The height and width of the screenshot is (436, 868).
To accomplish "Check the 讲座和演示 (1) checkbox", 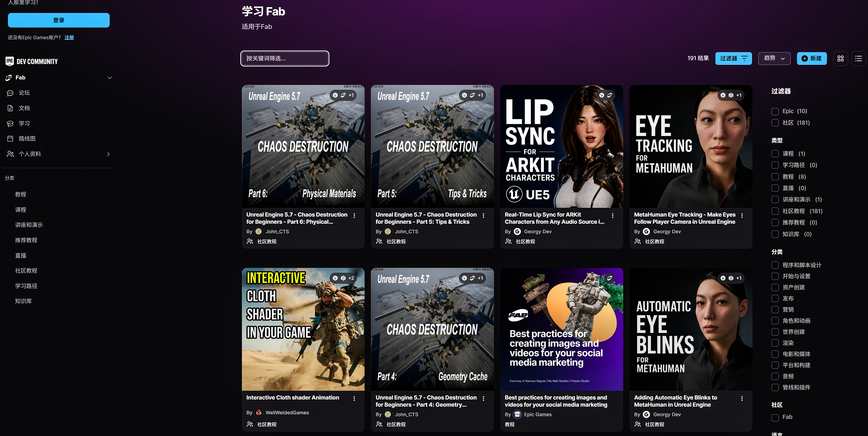I will pos(775,200).
